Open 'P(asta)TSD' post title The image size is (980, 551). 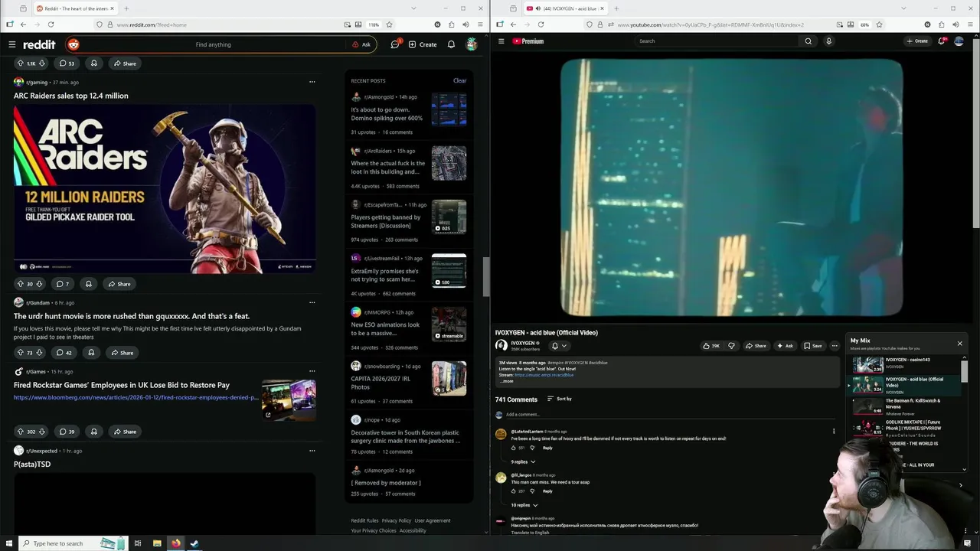(32, 465)
